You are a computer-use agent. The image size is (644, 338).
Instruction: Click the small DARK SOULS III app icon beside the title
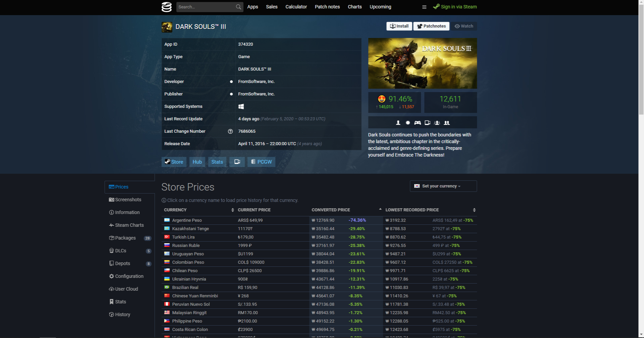pos(167,27)
